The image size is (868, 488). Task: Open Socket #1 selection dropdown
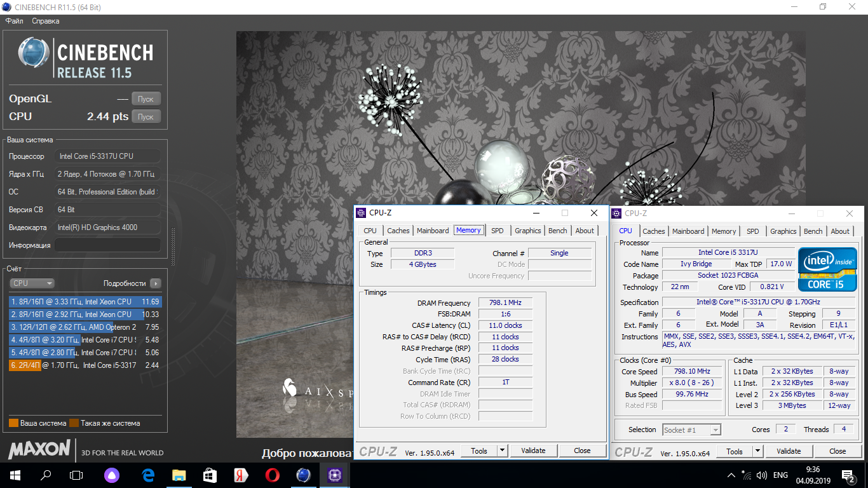691,430
